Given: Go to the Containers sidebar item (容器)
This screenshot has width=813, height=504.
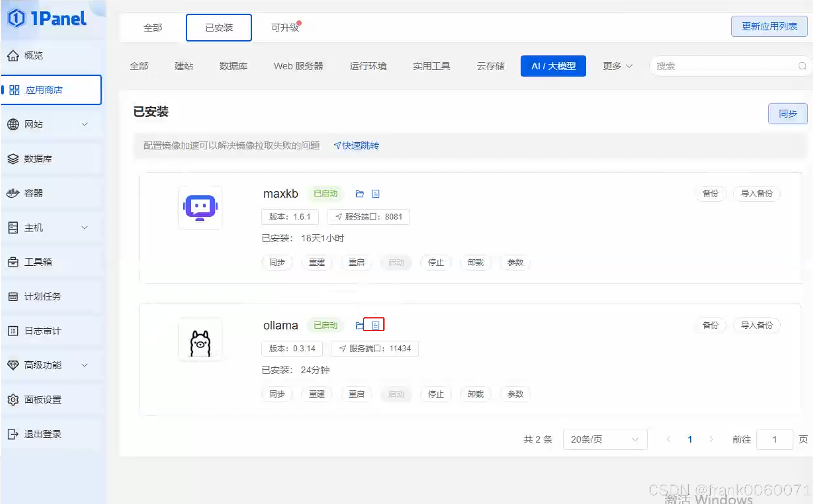Looking at the screenshot, I should (33, 193).
